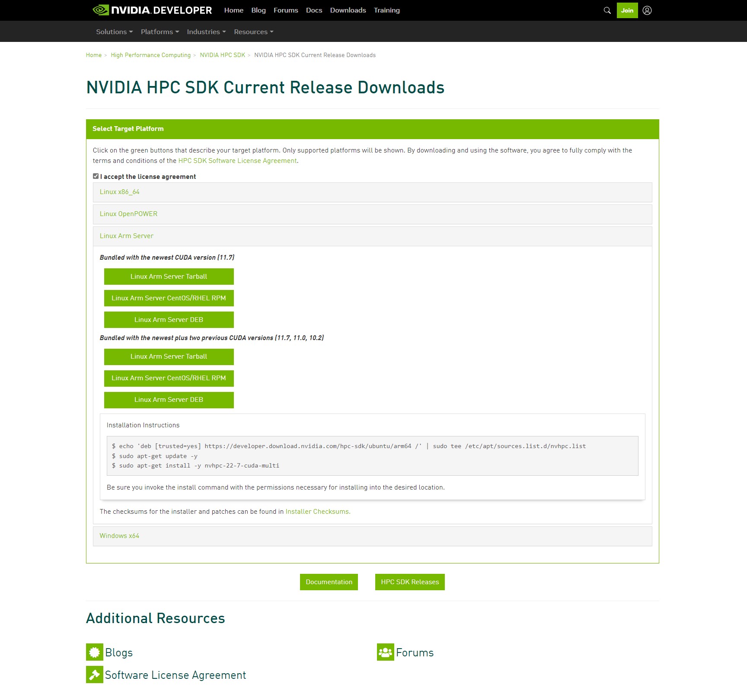The image size is (747, 700).
Task: Follow the NVIDIA HPC SDK breadcrumb
Action: (x=223, y=55)
